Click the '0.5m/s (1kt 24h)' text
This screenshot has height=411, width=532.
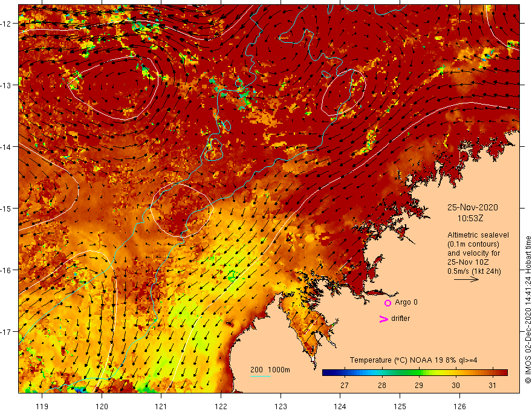(474, 271)
